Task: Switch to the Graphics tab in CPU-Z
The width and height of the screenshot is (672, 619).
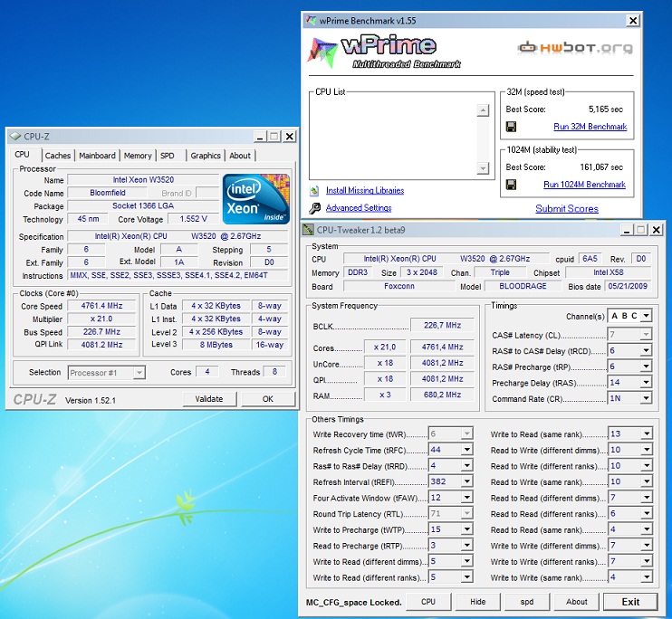Action: coord(206,156)
